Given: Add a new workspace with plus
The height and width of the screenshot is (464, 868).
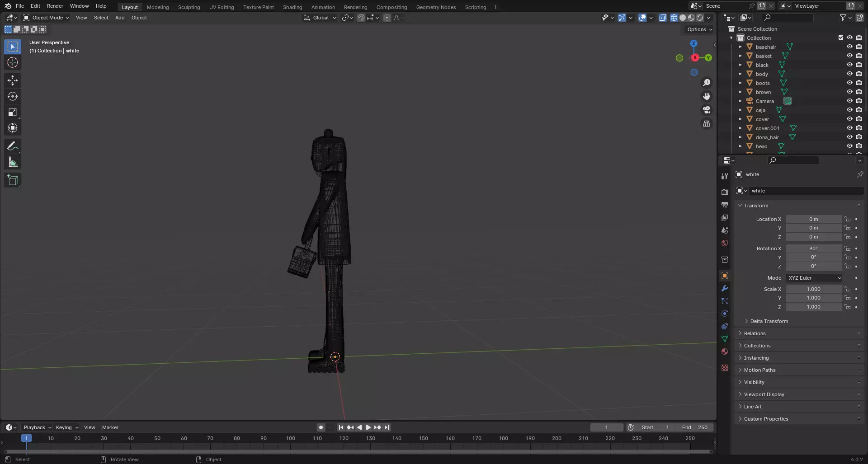Looking at the screenshot, I should tap(495, 7).
